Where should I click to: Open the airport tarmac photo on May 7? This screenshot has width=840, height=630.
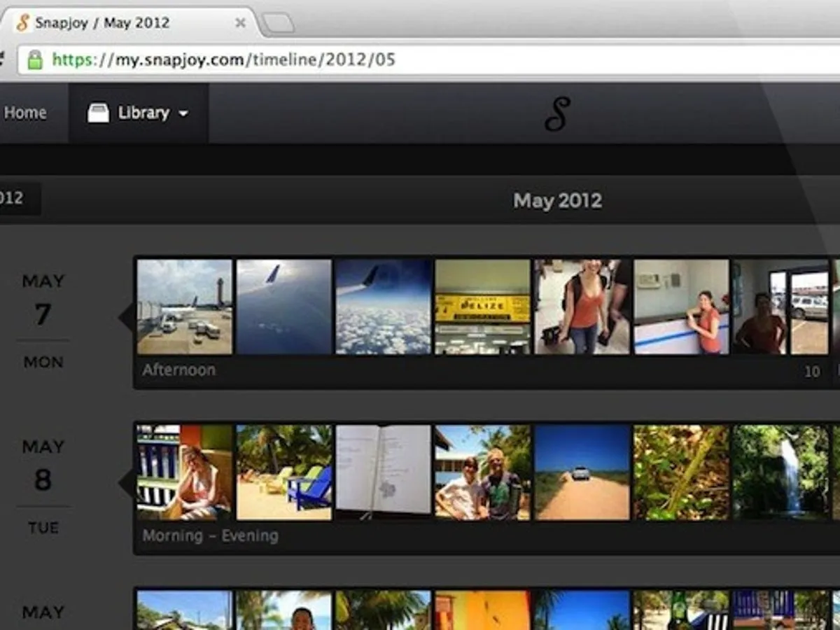coord(185,307)
